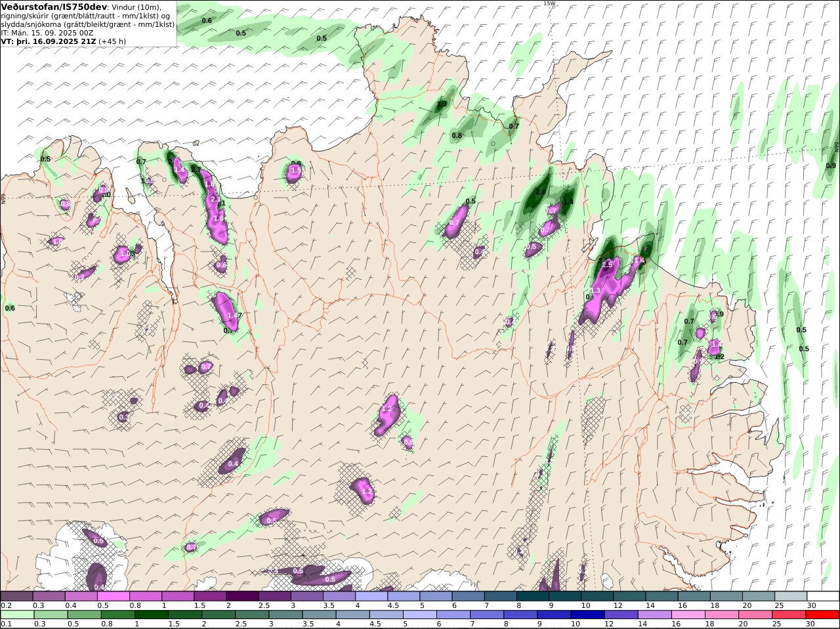Image resolution: width=840 pixels, height=629 pixels.
Task: Click the '0.1' label in lower legend row
Action: [7, 624]
